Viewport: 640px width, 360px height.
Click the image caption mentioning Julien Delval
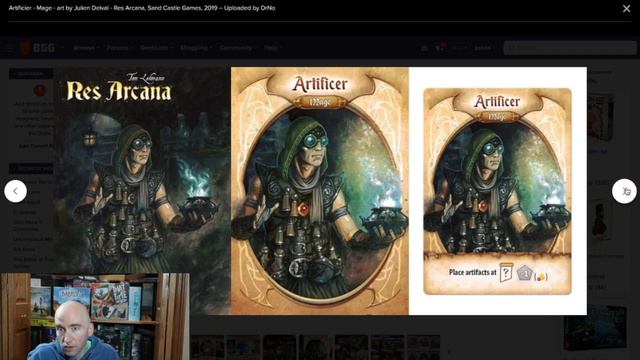pos(142,8)
